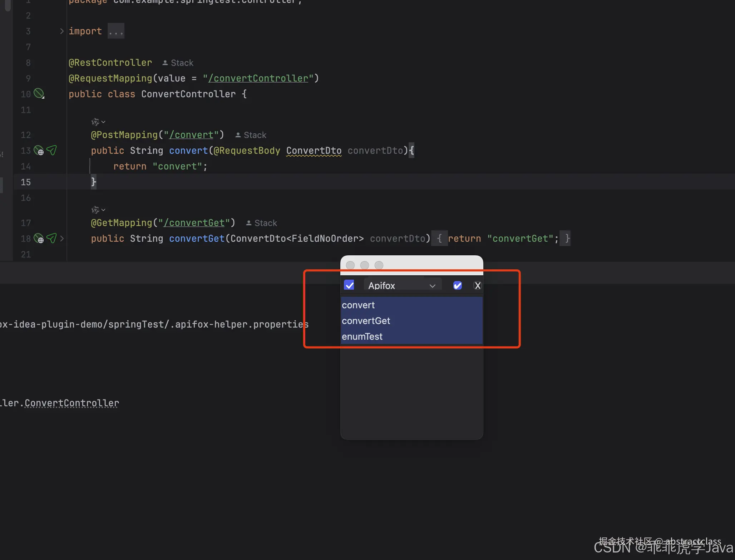The image size is (735, 560).
Task: Toggle the square checkbox left of Apifox
Action: click(x=349, y=285)
